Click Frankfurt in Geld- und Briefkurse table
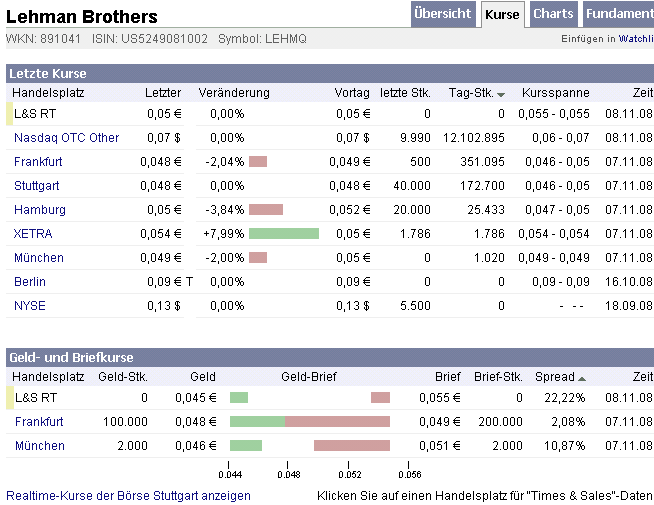The image size is (654, 505). 39,422
